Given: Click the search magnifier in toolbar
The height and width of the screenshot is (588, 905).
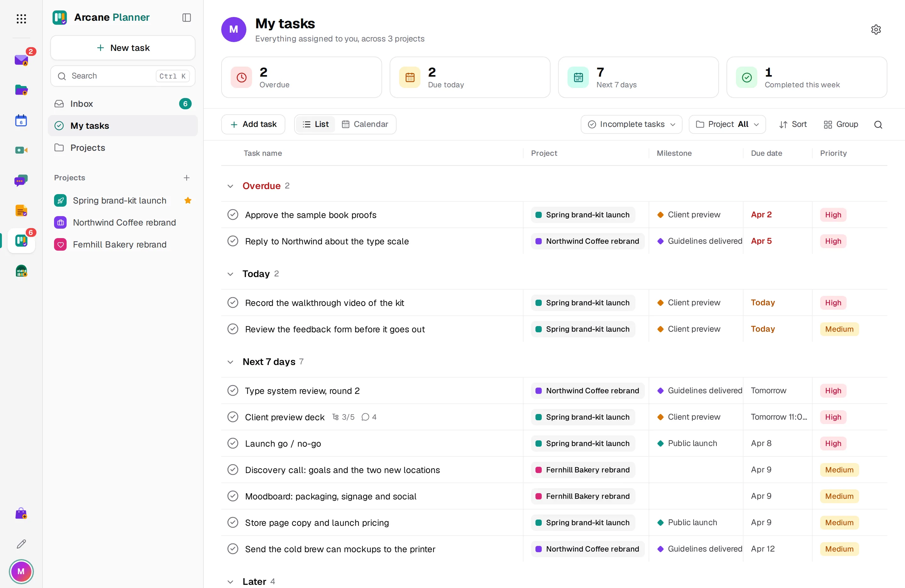Looking at the screenshot, I should [x=878, y=125].
